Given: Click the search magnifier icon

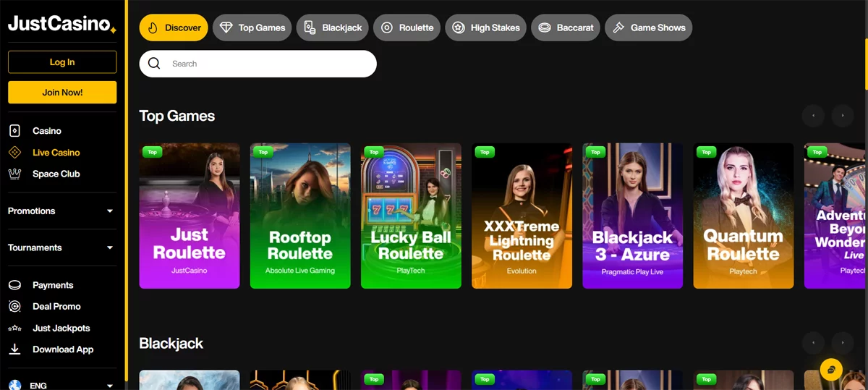Looking at the screenshot, I should coord(154,64).
